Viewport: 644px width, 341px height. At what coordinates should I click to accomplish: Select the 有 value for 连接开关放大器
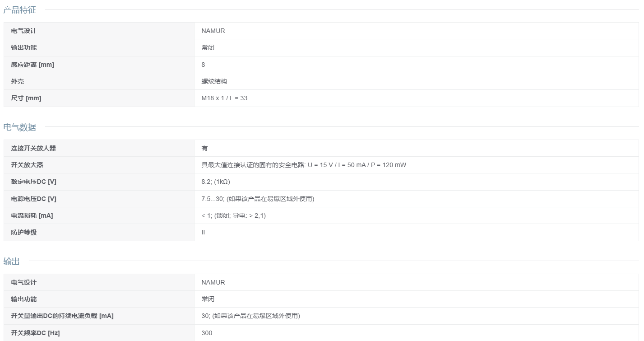(205, 148)
